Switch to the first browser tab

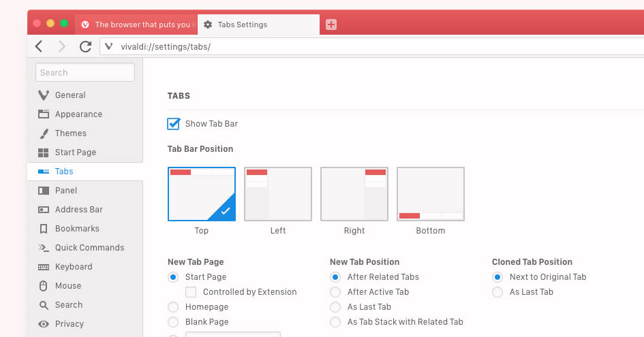click(x=136, y=25)
